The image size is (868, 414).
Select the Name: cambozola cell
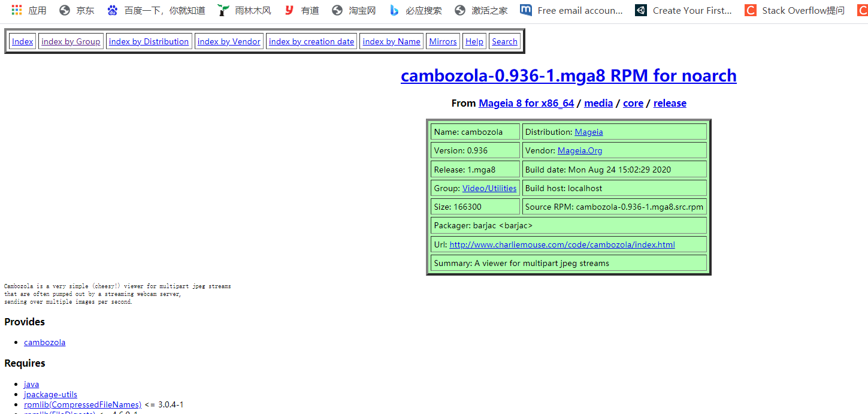[475, 132]
